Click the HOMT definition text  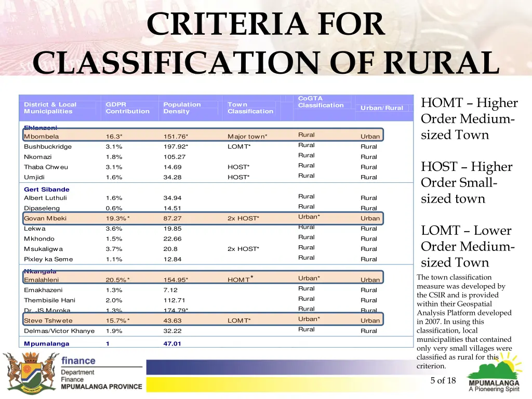click(469, 119)
